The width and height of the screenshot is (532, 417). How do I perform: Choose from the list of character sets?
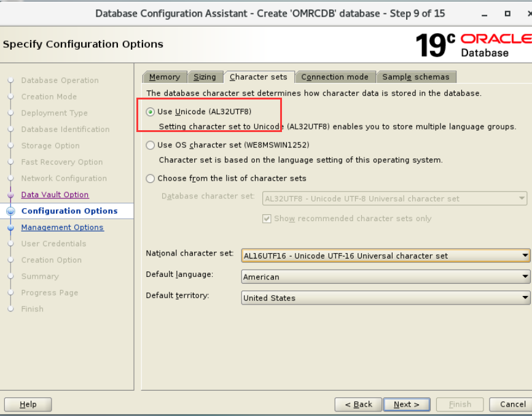tap(150, 178)
